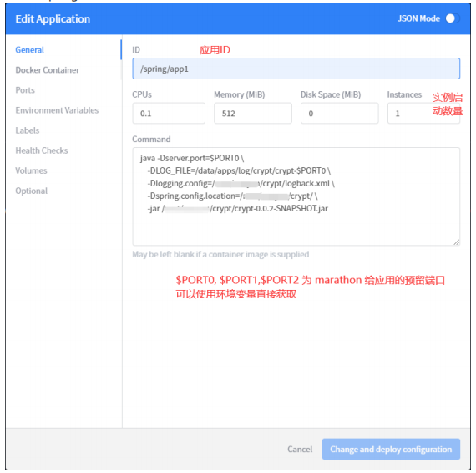The image size is (476, 473).
Task: Open the Docker Container section
Action: 48,70
